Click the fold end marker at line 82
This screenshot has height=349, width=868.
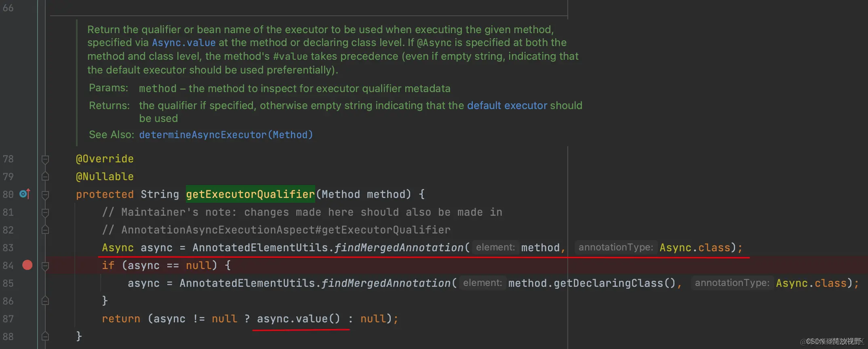click(x=45, y=230)
